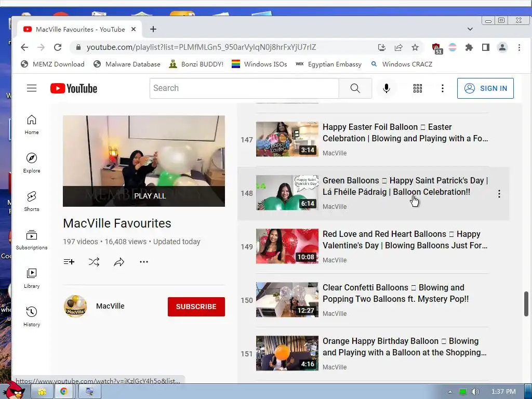Open the Bonzi BUDDY! bookmark
Screen dimensions: 532x399
[196, 64]
